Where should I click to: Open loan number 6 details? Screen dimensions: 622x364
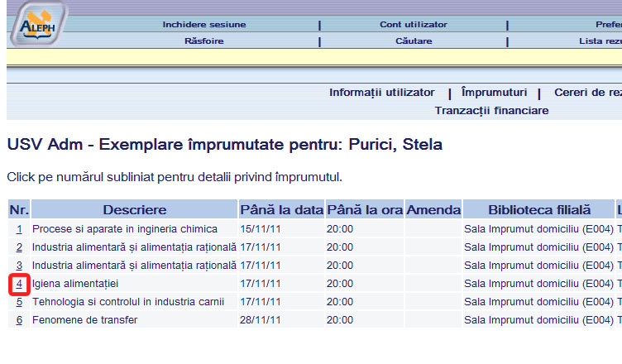(x=19, y=320)
